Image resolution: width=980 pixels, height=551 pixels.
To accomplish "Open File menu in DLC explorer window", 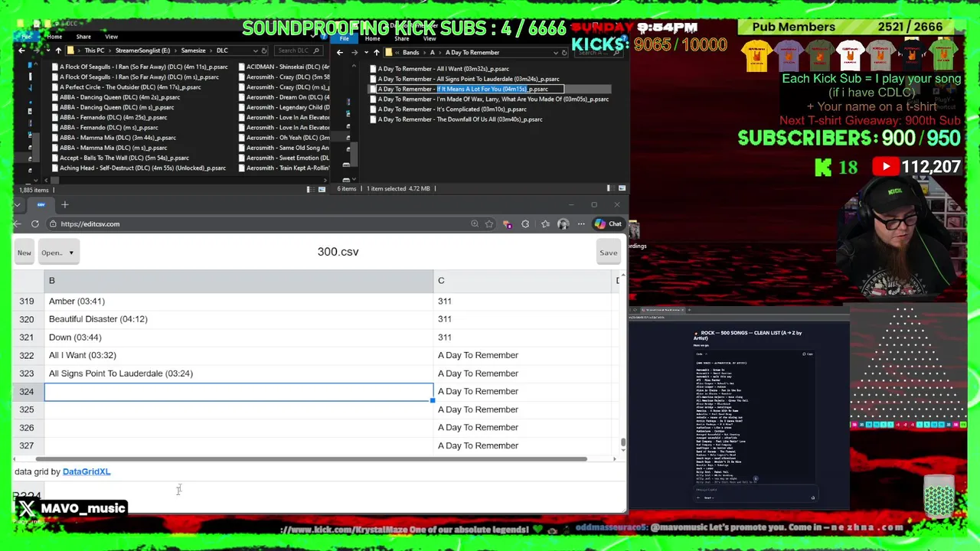I will (26, 37).
